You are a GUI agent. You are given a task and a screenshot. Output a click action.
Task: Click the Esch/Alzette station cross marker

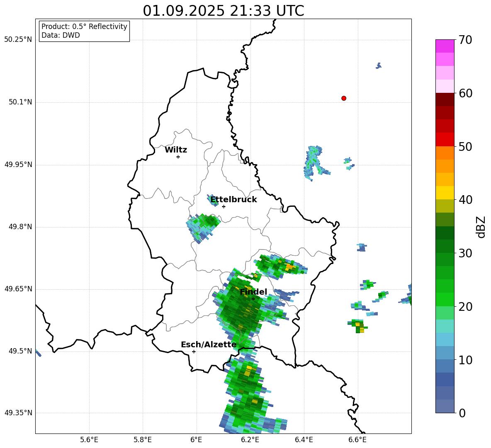click(194, 351)
